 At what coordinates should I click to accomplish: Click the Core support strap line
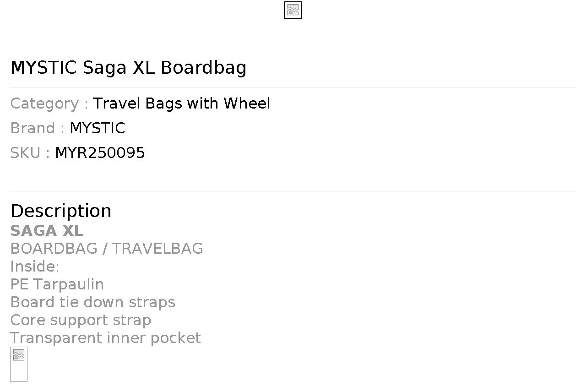(81, 320)
